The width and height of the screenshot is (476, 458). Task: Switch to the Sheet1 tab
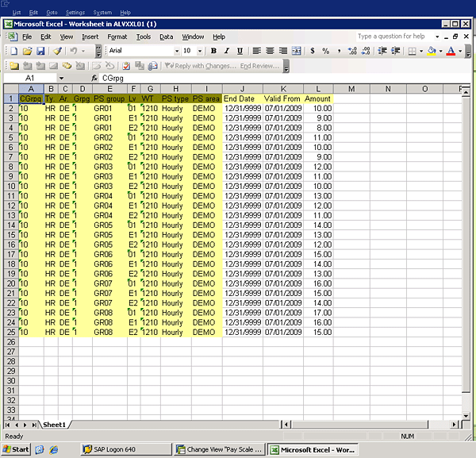[55, 425]
